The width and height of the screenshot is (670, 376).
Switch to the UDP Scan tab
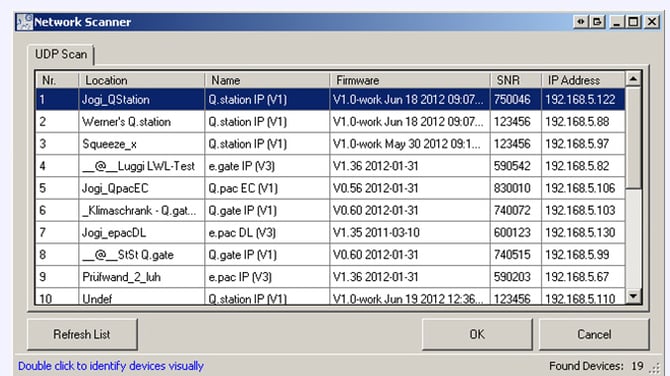click(x=61, y=54)
